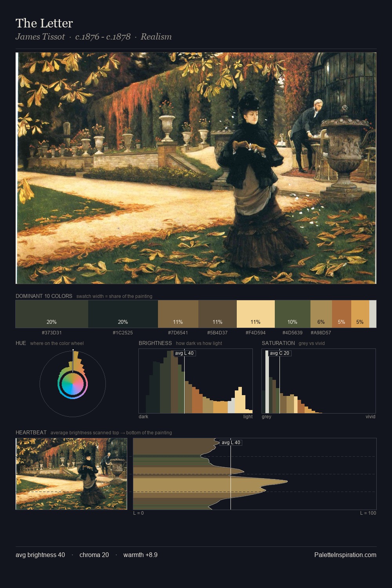This screenshot has width=392, height=588.
Task: Click the '#A98D57' hex code label
Action: tap(321, 333)
